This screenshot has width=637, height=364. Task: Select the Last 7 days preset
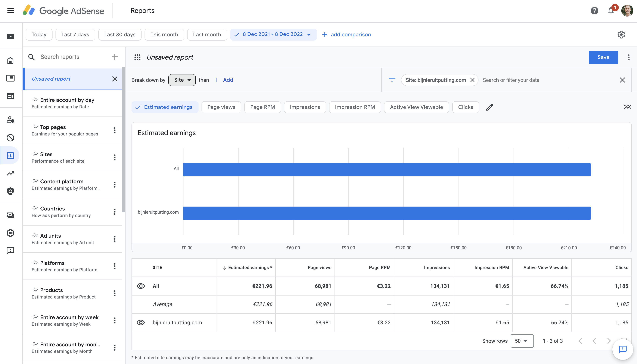[75, 34]
